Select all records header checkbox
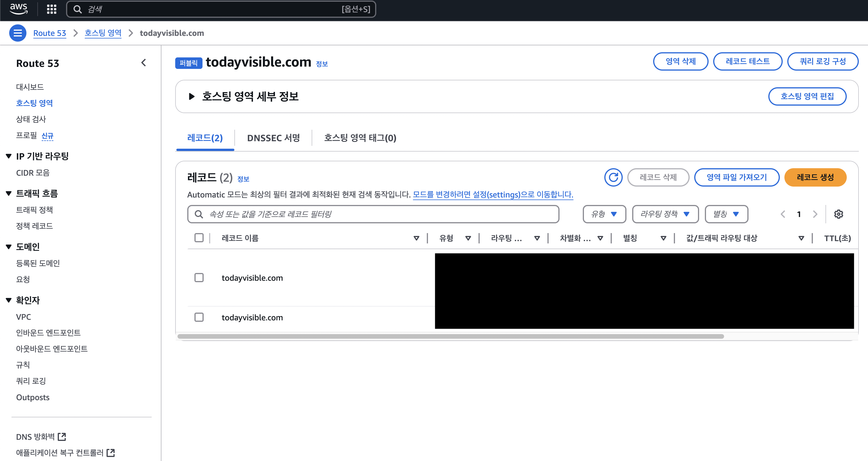 click(x=199, y=238)
